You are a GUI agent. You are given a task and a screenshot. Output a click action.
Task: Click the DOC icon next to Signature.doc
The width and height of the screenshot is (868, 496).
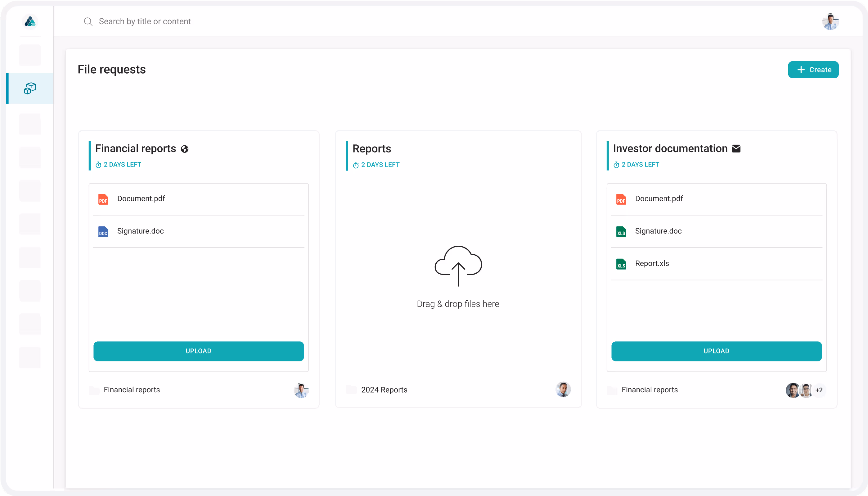click(103, 232)
